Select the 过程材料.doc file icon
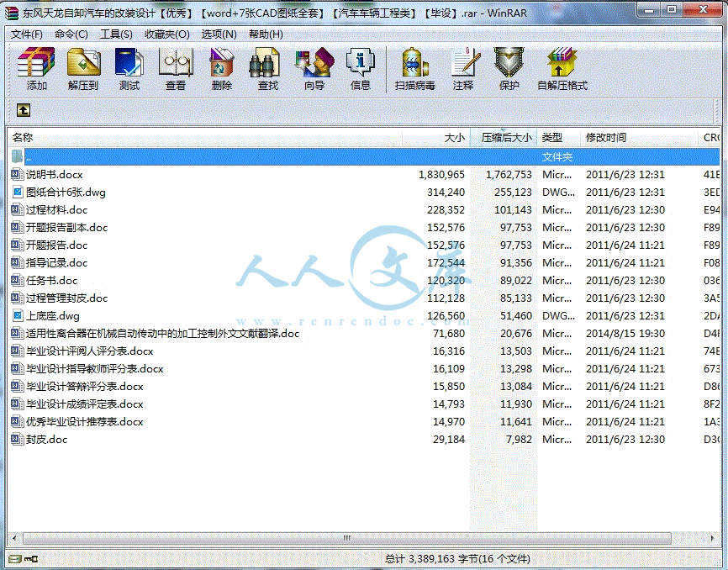Screen dimensions: 728x570 pyautogui.click(x=17, y=210)
